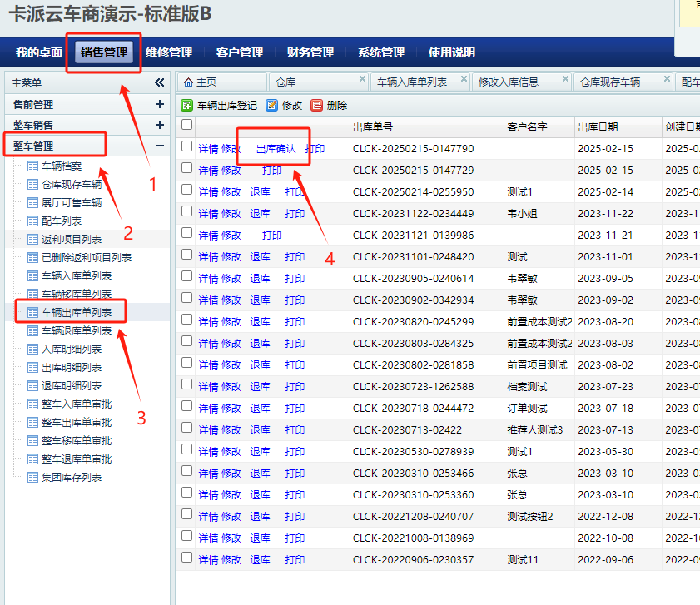Open the 财务管理 menu
700x605 pixels.
point(310,52)
